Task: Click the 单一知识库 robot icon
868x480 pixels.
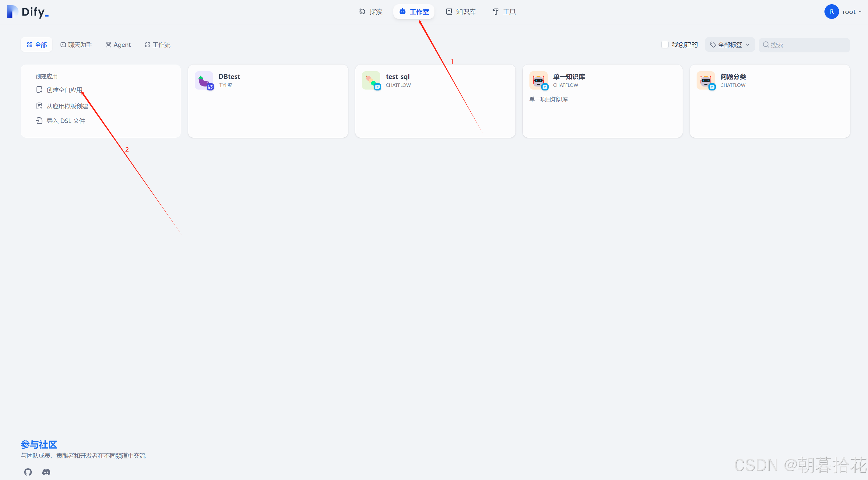Action: pos(538,80)
